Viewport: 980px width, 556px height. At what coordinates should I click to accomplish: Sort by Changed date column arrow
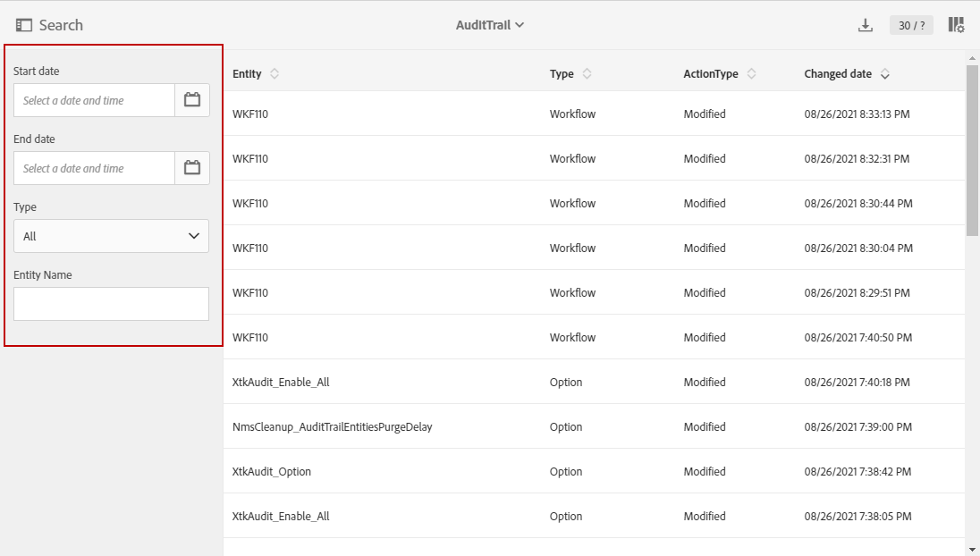(x=885, y=74)
